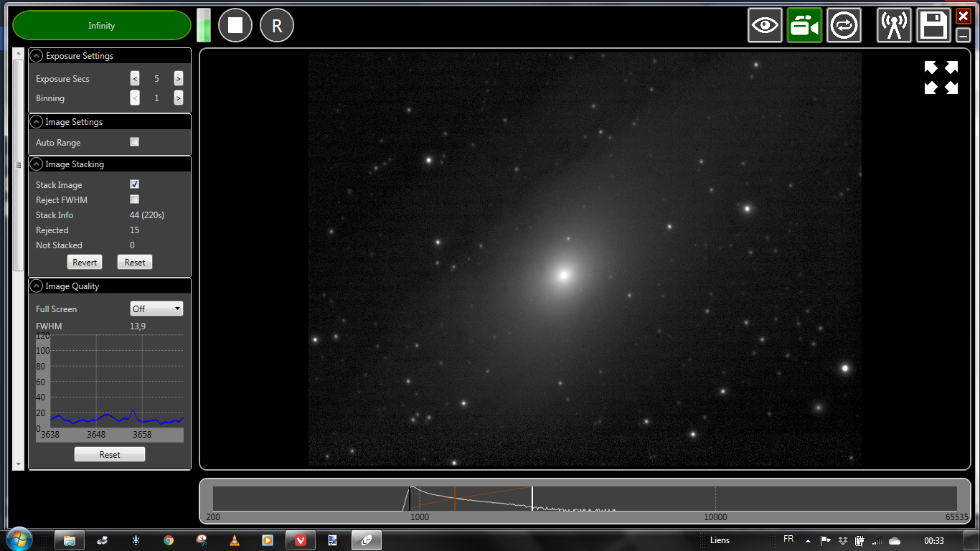Click the network signal tray icon
Viewport: 980px width, 551px height.
tap(877, 540)
